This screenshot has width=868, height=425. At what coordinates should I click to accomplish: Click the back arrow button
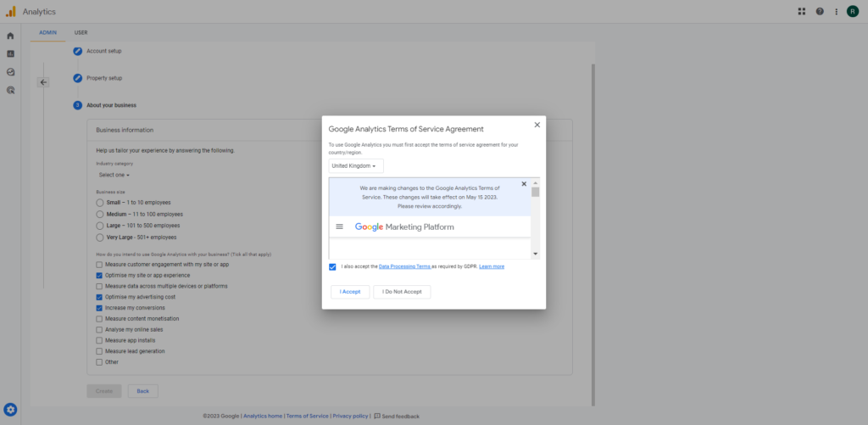coord(44,82)
